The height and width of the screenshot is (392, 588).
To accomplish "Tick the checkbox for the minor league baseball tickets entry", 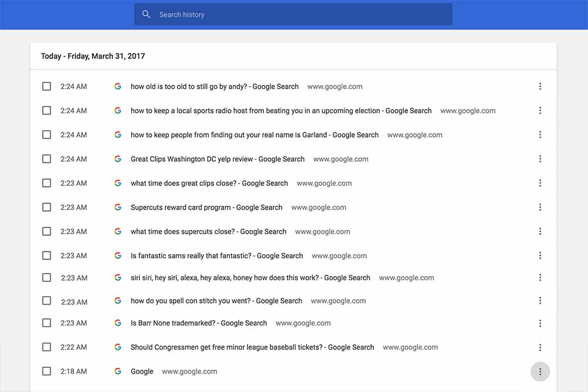I will click(46, 347).
